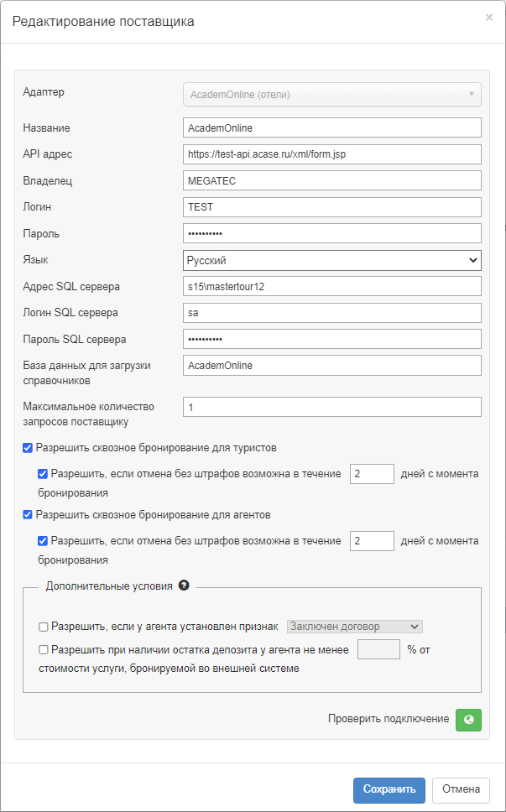Click the help question mark icon
The image size is (506, 812).
coord(184,586)
